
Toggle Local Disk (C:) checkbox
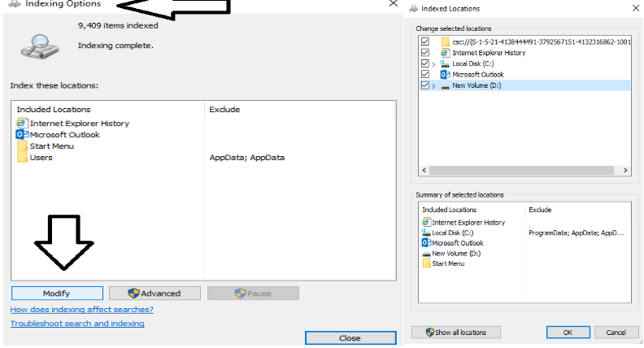425,63
